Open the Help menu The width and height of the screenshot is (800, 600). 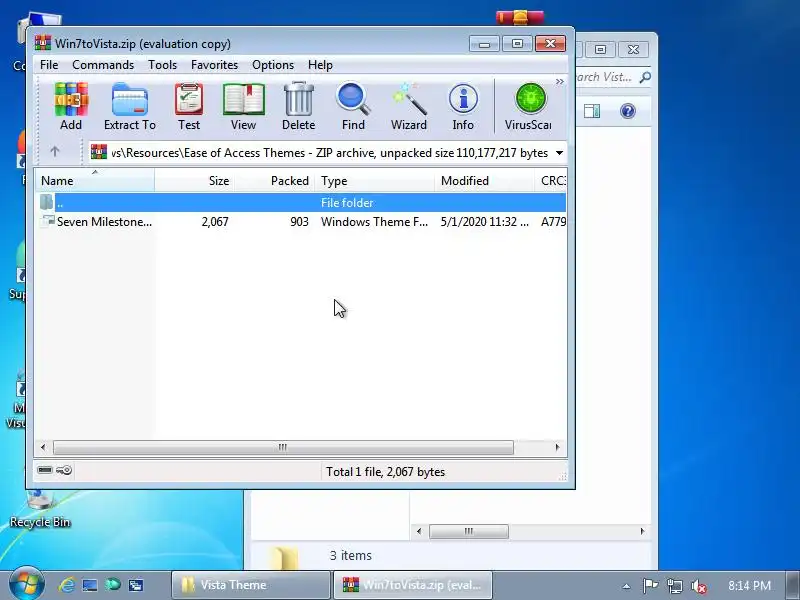coord(320,65)
